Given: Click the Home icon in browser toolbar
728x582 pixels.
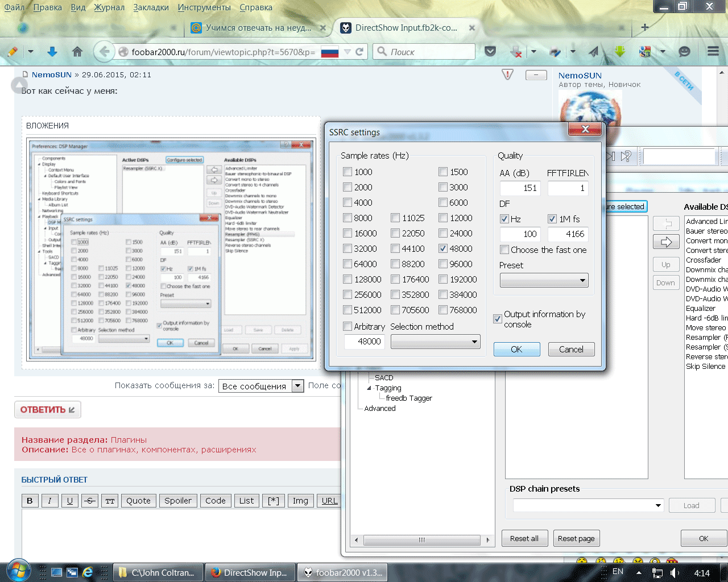Looking at the screenshot, I should tap(77, 52).
